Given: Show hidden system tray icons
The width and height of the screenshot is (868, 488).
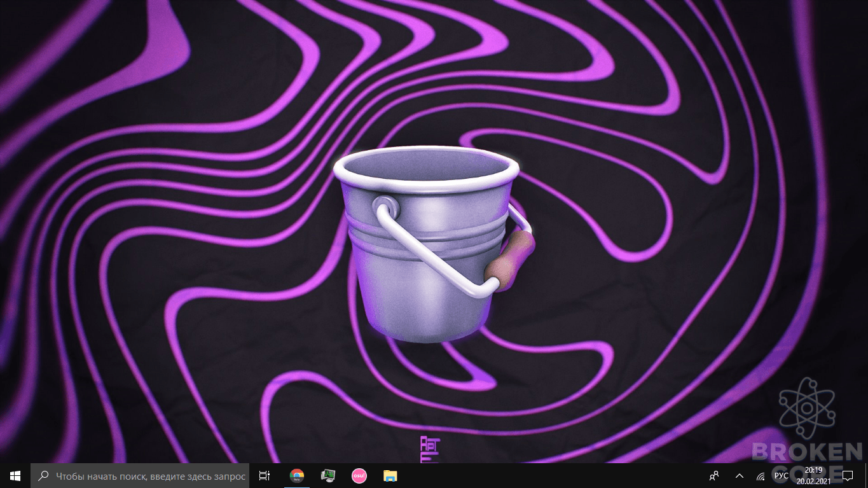Looking at the screenshot, I should click(x=739, y=475).
